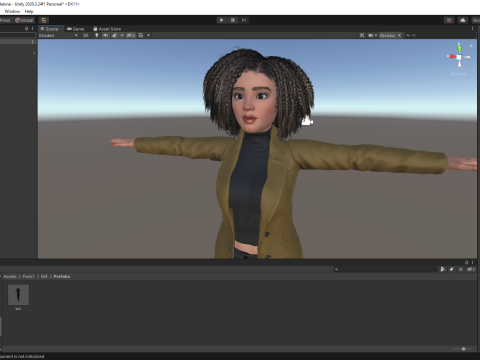Toggle the Pivot handle position button
The image size is (480, 360).
tap(6, 20)
